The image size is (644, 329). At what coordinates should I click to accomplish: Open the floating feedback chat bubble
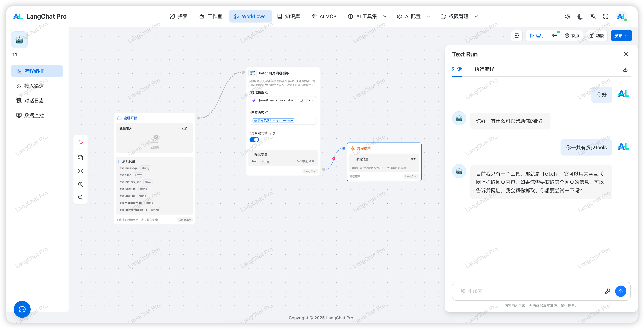[22, 309]
